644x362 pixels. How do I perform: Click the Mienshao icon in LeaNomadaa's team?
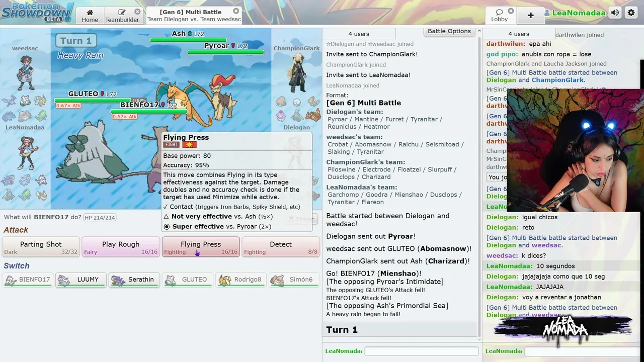pyautogui.click(x=41, y=180)
